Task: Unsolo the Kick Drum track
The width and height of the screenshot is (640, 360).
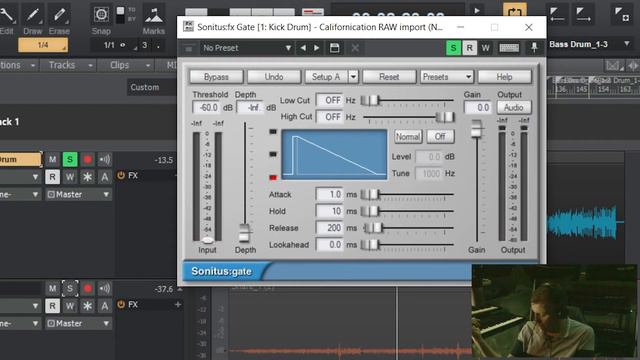Action: [70, 160]
